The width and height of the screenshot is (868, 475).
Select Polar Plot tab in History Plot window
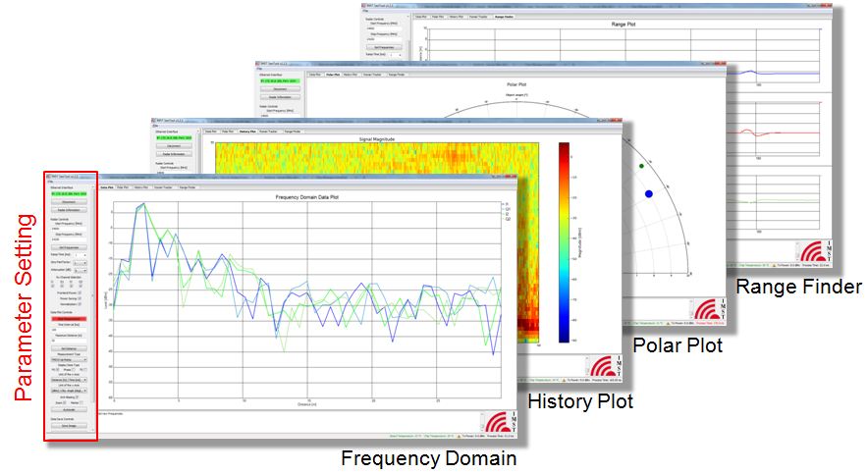pyautogui.click(x=228, y=132)
